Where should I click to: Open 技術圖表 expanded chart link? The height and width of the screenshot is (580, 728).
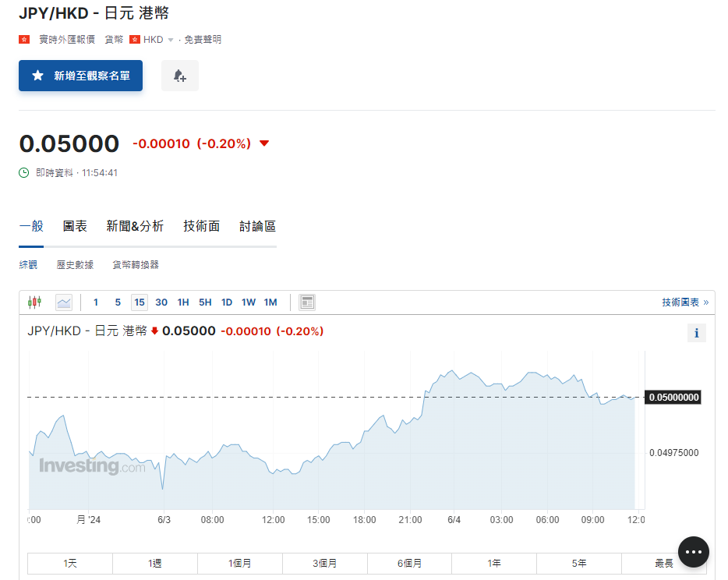pyautogui.click(x=685, y=302)
